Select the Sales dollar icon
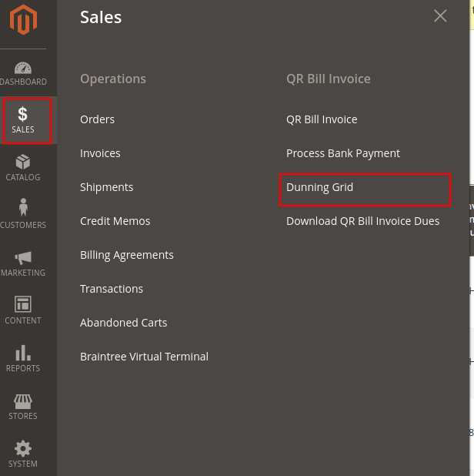The image size is (474, 476). [x=23, y=115]
